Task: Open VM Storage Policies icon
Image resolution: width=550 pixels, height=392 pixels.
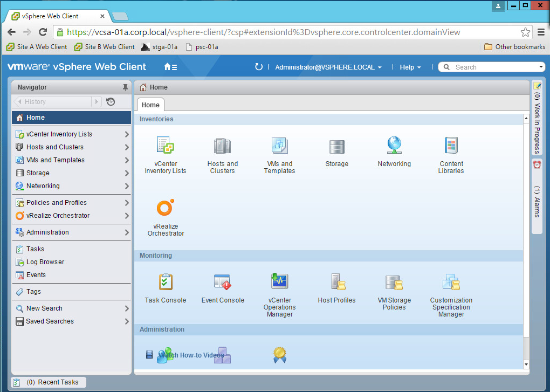Action: click(x=394, y=282)
